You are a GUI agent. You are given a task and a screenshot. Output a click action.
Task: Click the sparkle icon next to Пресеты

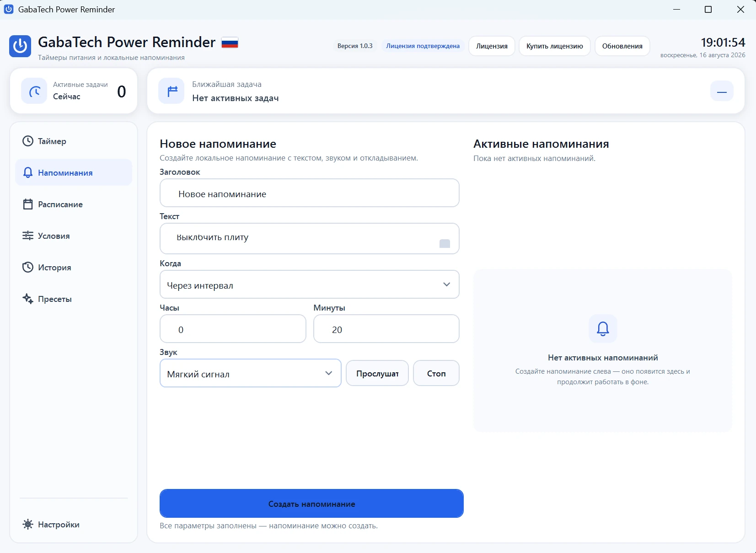[x=28, y=299]
